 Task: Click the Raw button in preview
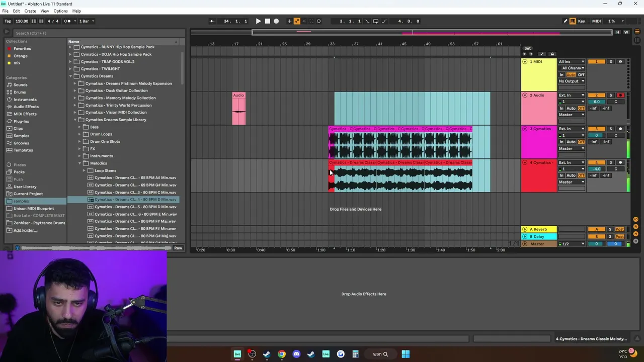[178, 248]
